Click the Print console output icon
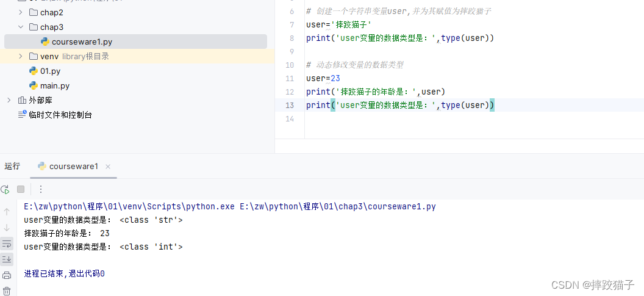The height and width of the screenshot is (296, 644). pyautogui.click(x=7, y=275)
